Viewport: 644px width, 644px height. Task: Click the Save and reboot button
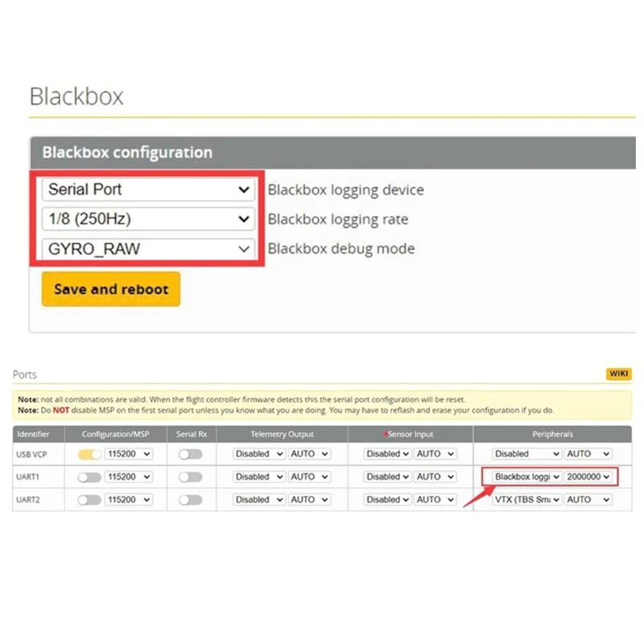click(x=111, y=289)
